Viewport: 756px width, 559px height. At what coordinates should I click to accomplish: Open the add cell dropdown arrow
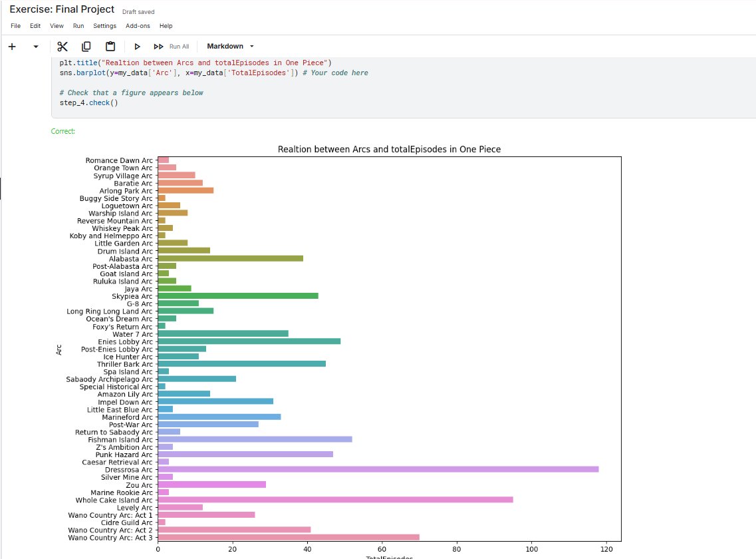pyautogui.click(x=36, y=47)
